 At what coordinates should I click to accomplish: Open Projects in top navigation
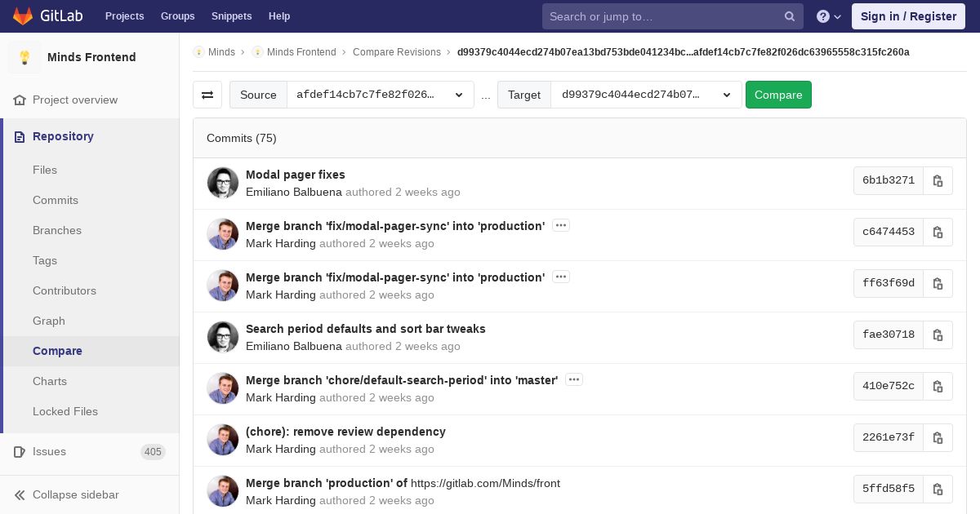pyautogui.click(x=124, y=16)
